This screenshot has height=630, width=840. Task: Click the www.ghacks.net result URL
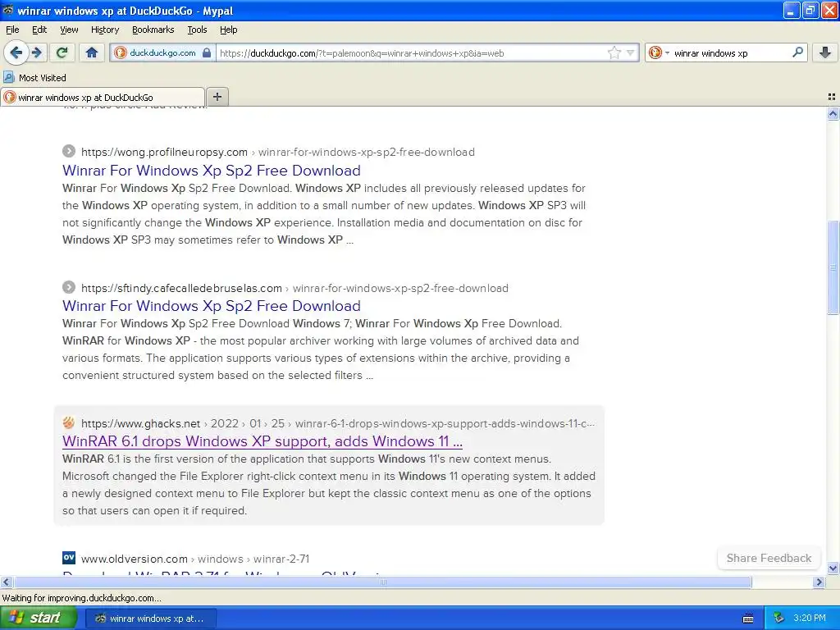tap(337, 424)
